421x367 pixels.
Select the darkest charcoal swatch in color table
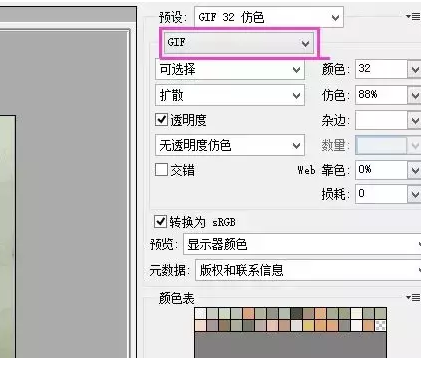(x=296, y=313)
